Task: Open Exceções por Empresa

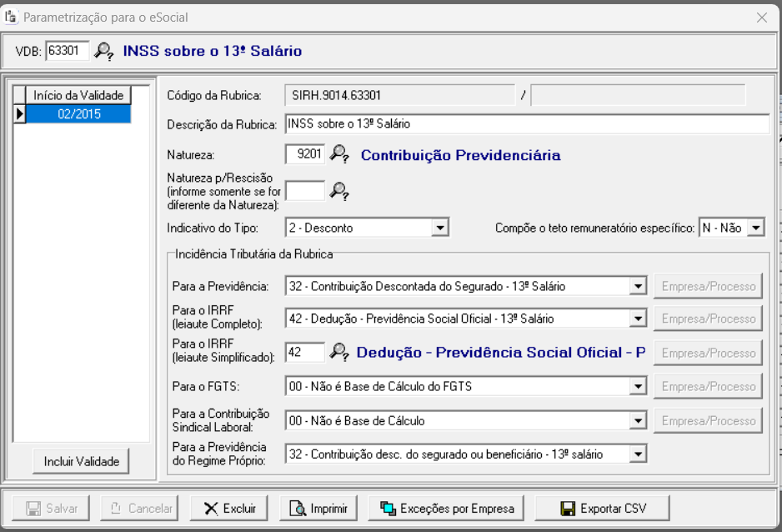Action: (x=447, y=508)
